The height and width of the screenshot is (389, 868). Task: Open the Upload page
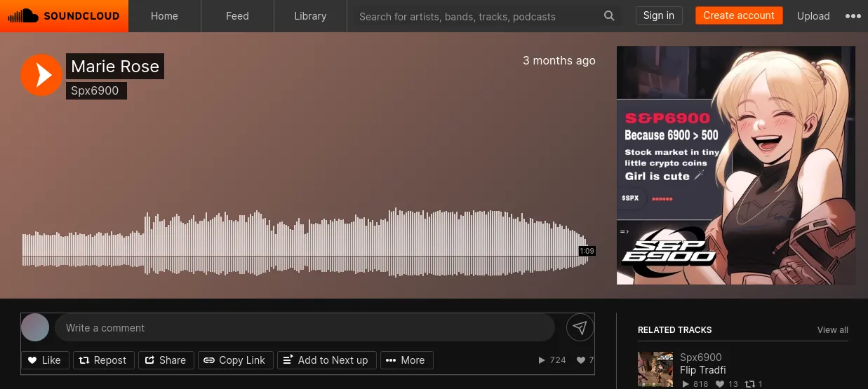click(x=813, y=16)
